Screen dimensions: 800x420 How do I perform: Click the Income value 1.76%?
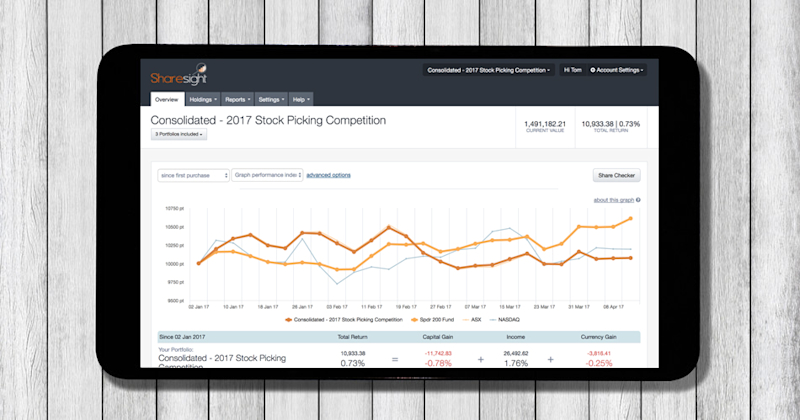click(x=516, y=363)
